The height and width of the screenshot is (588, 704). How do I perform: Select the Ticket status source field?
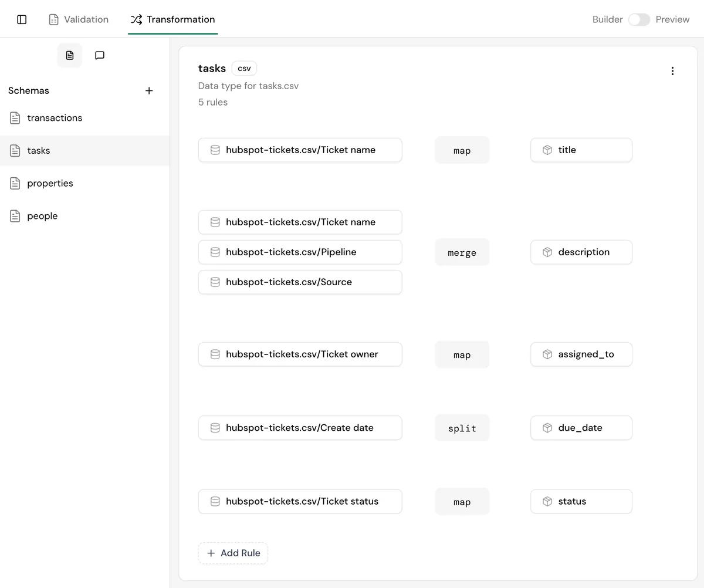coord(300,501)
